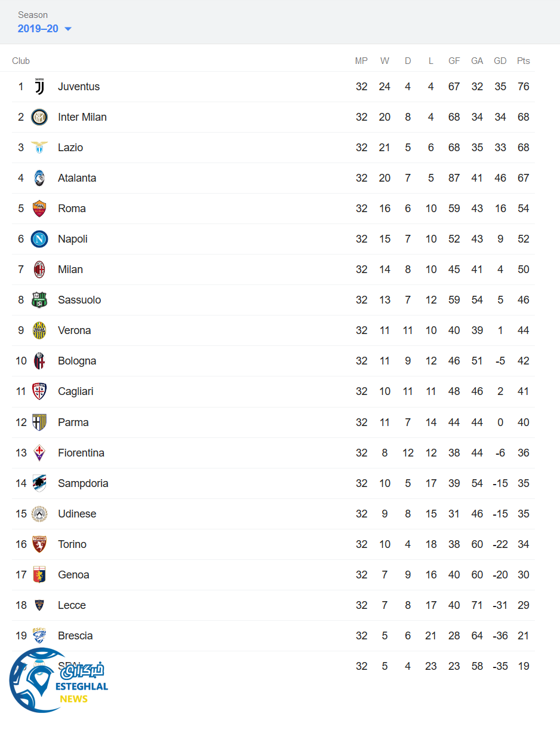Image resolution: width=560 pixels, height=729 pixels.
Task: Click the Inter Milan crest icon
Action: click(x=39, y=117)
